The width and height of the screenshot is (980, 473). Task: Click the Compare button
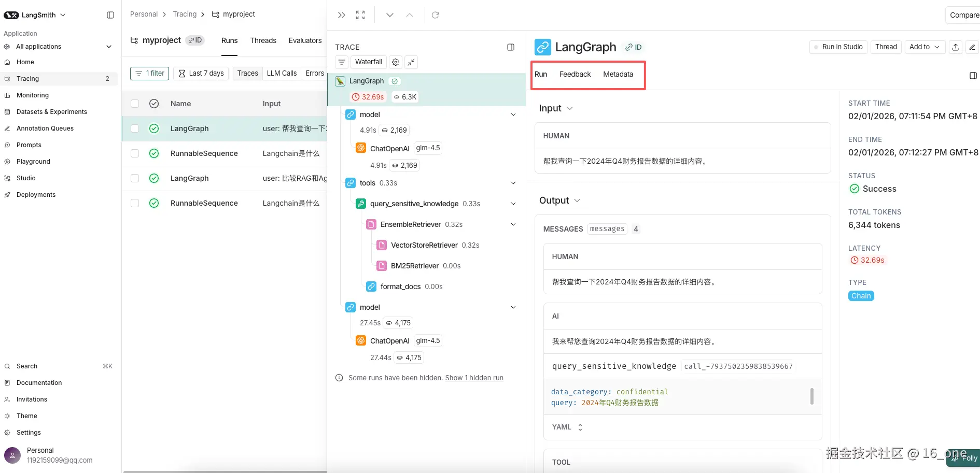click(964, 15)
